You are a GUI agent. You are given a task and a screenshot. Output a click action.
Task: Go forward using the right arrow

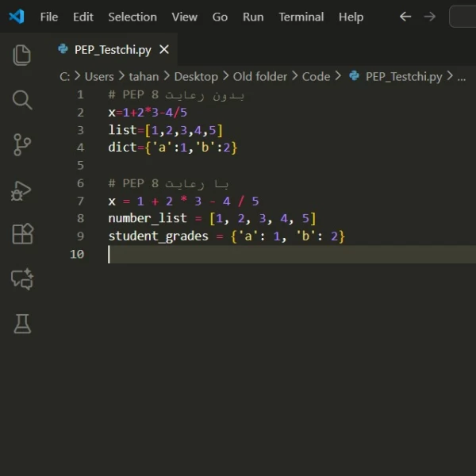429,17
